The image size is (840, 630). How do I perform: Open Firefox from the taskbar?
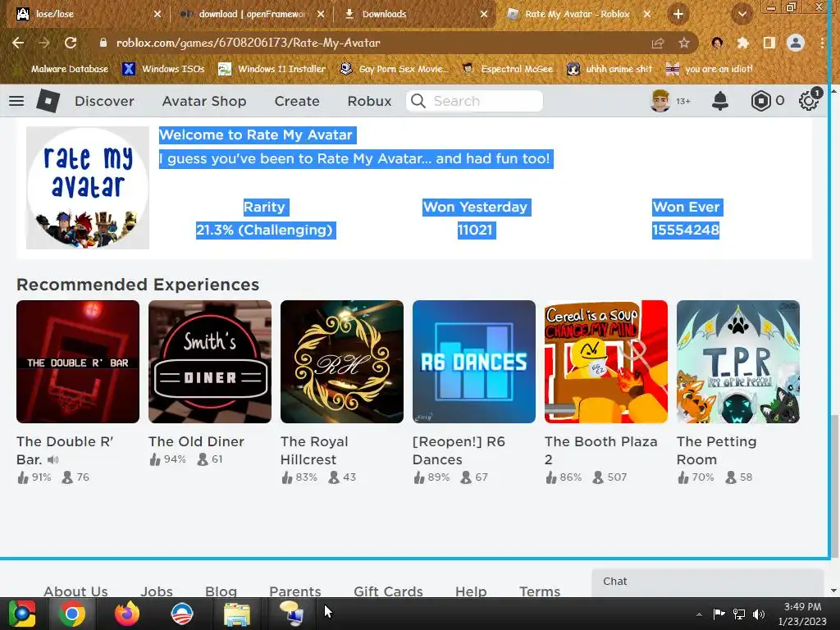tap(127, 614)
